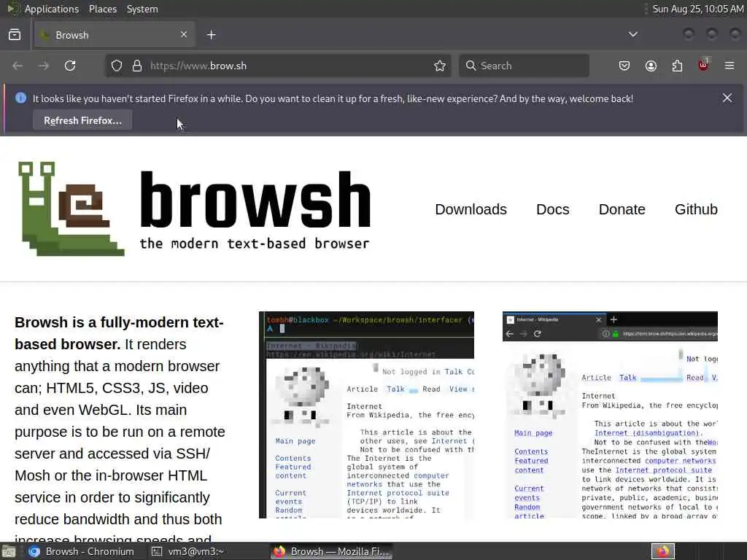Open the terminal Browsh screenshot thumbnail
Screen dimensions: 747x560
(366, 415)
